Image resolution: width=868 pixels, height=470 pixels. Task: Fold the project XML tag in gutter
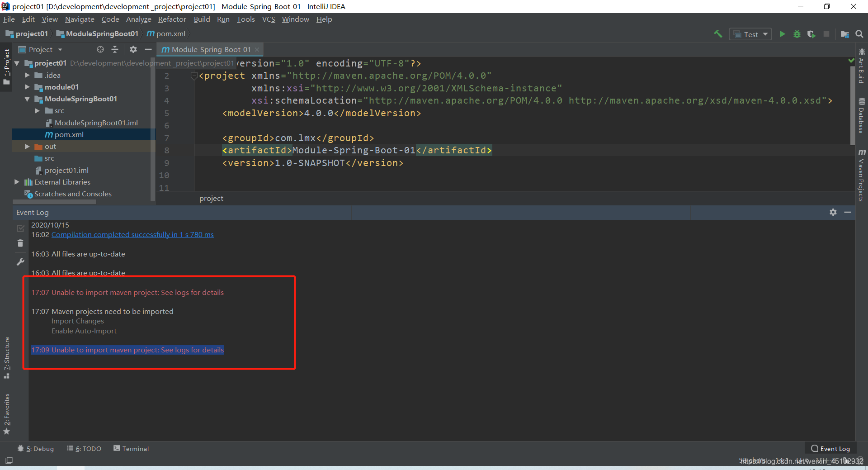coord(194,76)
